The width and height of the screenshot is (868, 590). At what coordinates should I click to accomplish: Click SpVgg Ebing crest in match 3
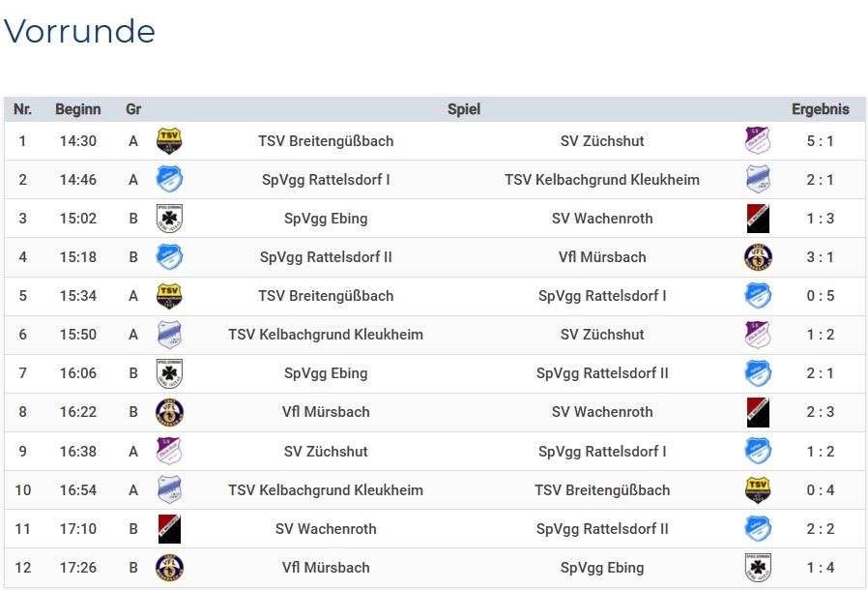169,219
